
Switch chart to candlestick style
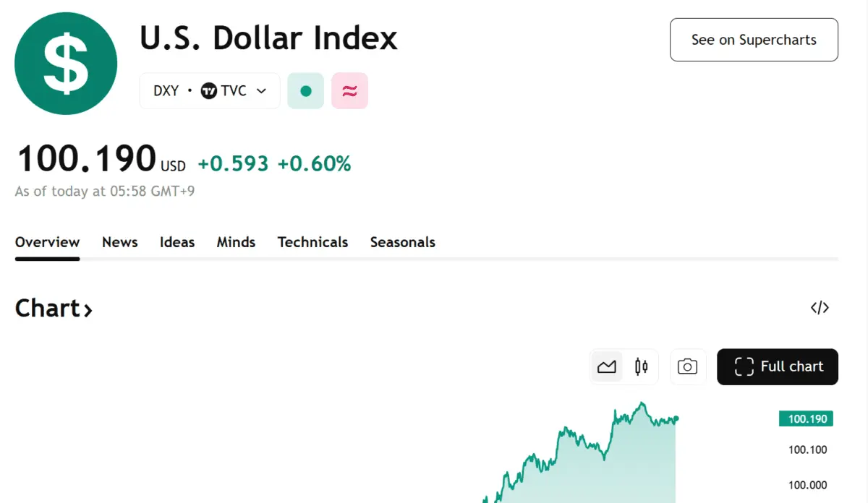(x=641, y=366)
